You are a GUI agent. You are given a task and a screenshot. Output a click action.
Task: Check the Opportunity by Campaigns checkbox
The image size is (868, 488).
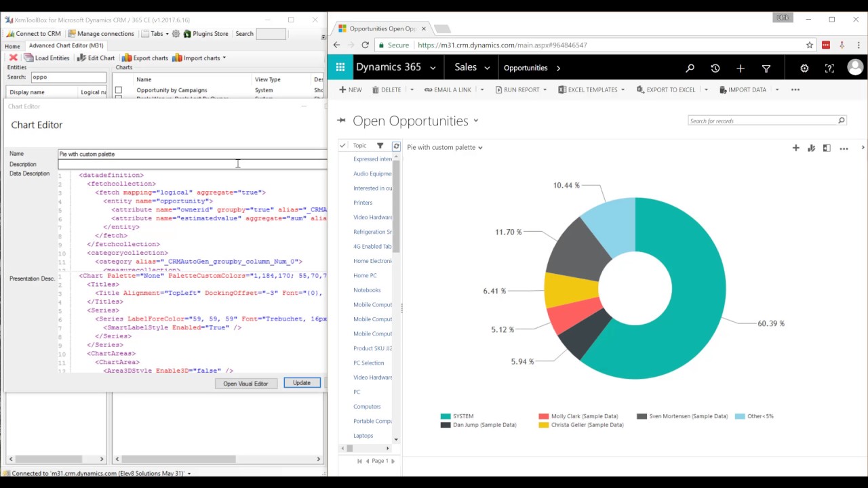pyautogui.click(x=119, y=89)
